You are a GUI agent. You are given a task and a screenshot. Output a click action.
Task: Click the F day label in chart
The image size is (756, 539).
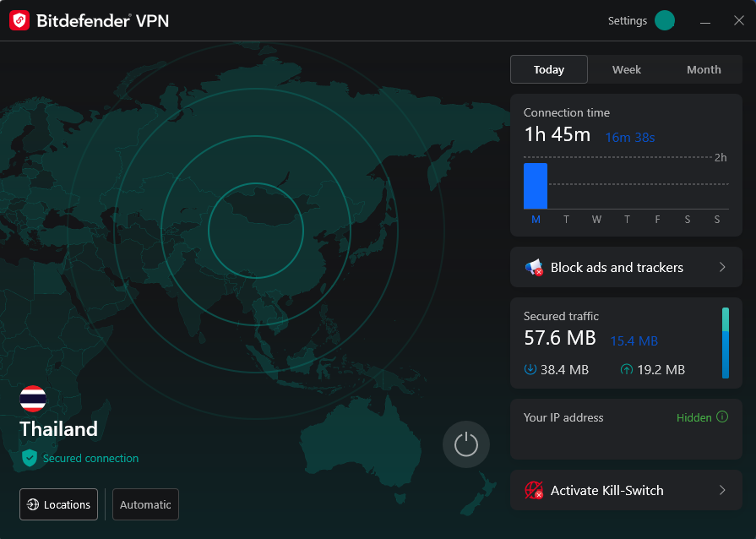(x=657, y=220)
